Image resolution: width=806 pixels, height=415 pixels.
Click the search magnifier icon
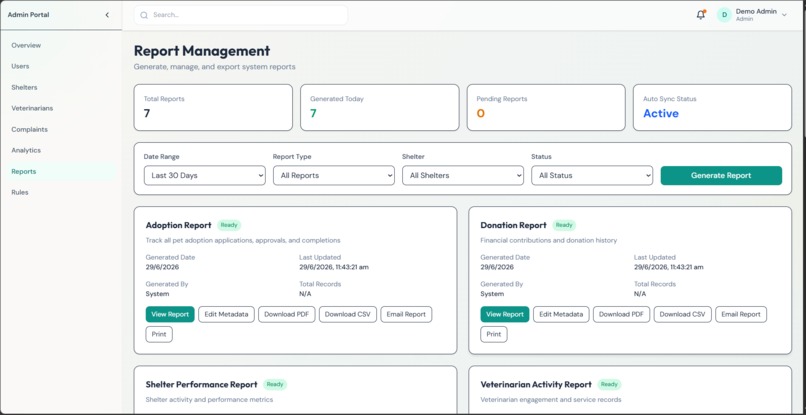[144, 15]
